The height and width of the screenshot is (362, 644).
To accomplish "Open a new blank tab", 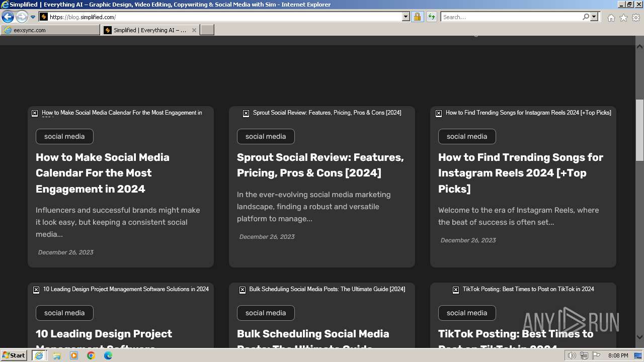I will 207,30.
